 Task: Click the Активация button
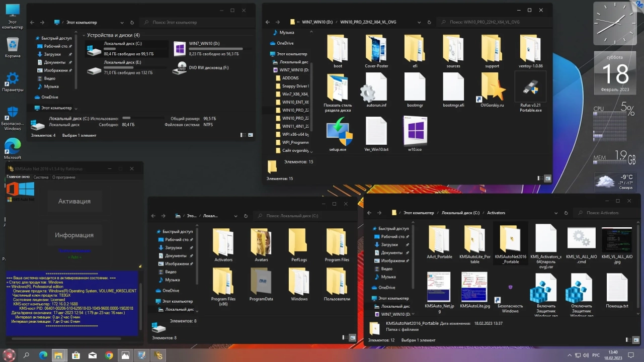click(74, 201)
